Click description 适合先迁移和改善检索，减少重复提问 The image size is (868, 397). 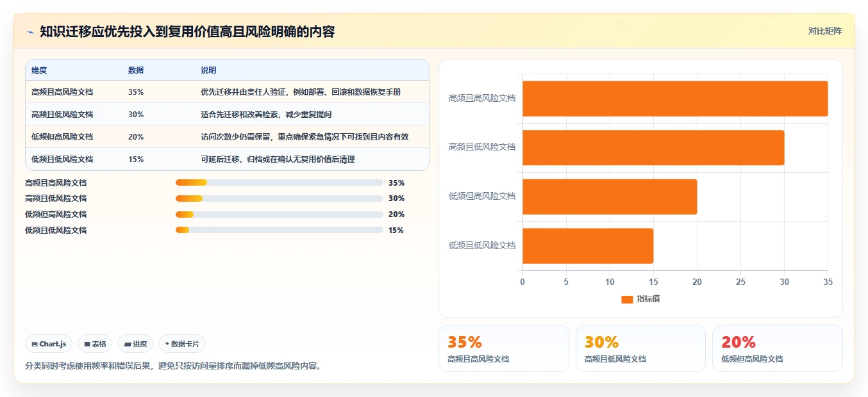266,115
